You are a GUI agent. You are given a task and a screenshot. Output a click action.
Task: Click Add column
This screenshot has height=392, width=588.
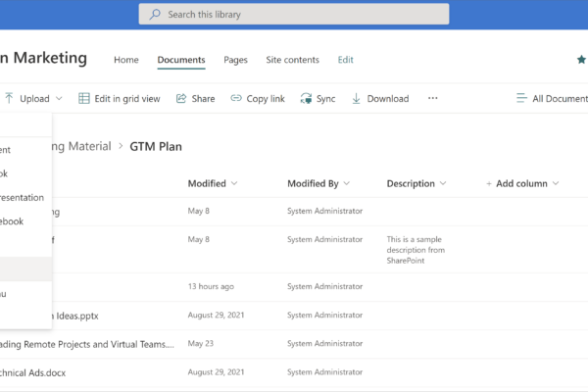point(521,183)
